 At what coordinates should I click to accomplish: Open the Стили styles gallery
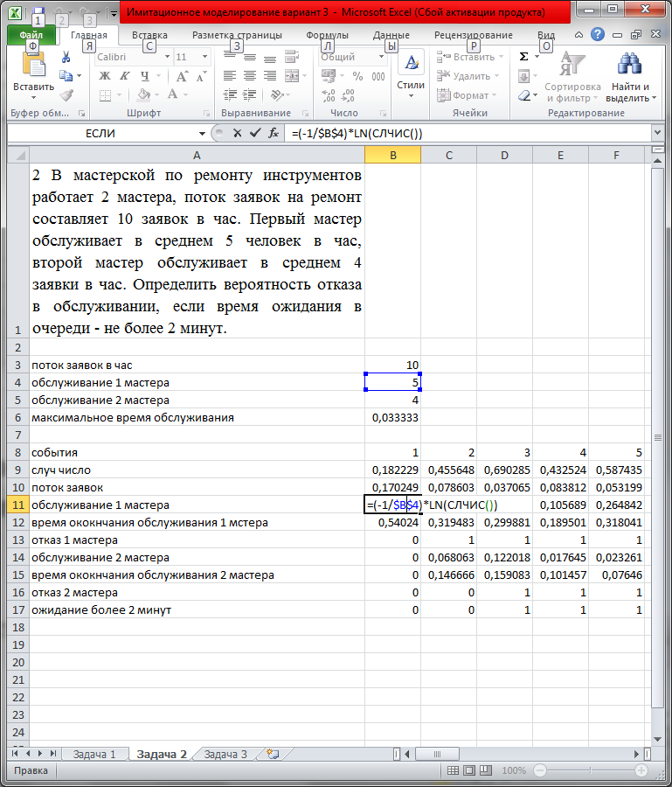411,75
